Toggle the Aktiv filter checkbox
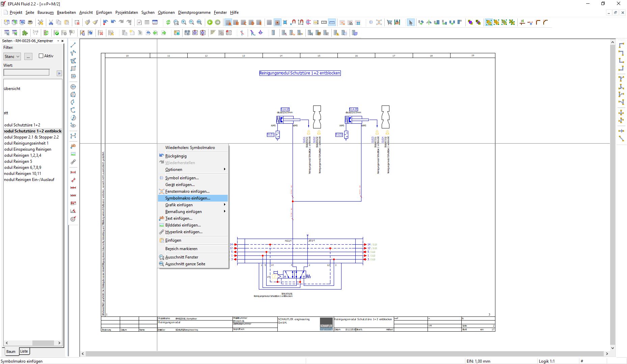The height and width of the screenshot is (364, 627). (x=41, y=56)
